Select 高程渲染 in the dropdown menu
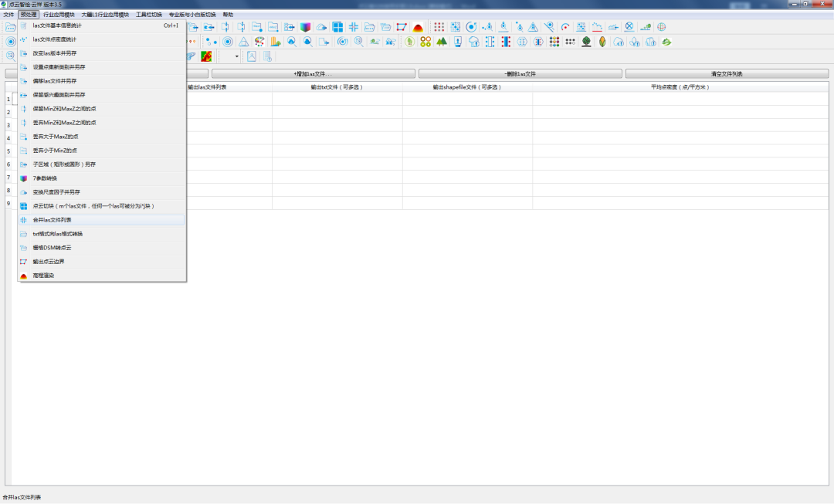This screenshot has height=504, width=834. pos(102,276)
